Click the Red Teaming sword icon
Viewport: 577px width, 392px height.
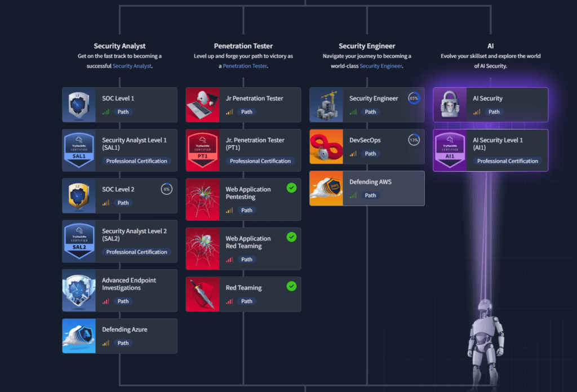point(202,294)
